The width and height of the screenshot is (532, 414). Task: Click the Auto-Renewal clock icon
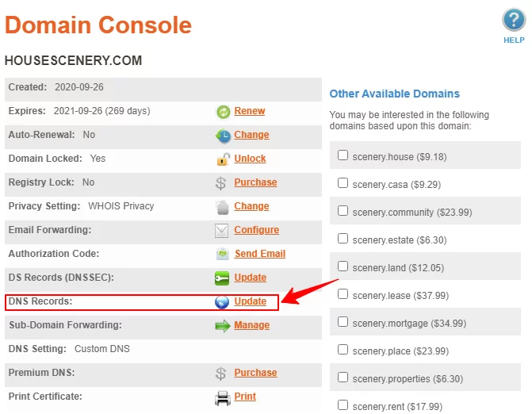tap(223, 136)
